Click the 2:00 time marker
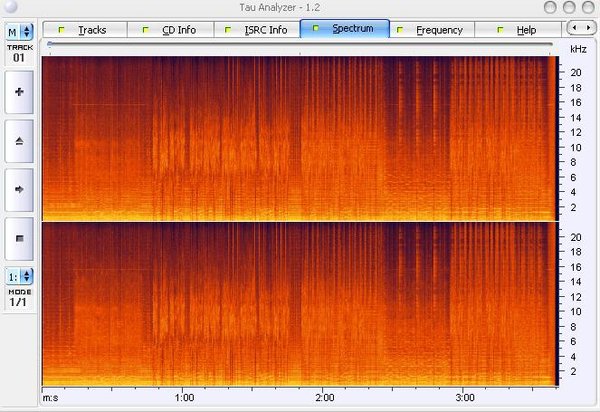Screen dimensions: 600x412 [324, 398]
